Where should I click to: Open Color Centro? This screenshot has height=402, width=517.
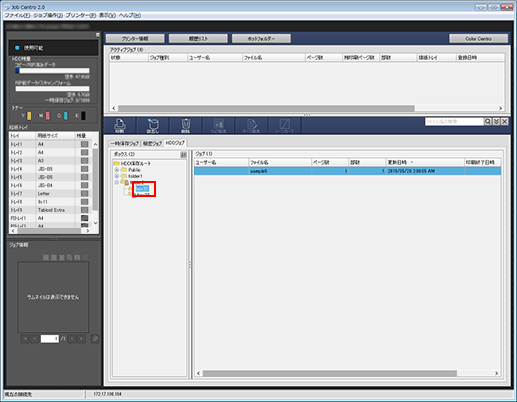click(478, 39)
